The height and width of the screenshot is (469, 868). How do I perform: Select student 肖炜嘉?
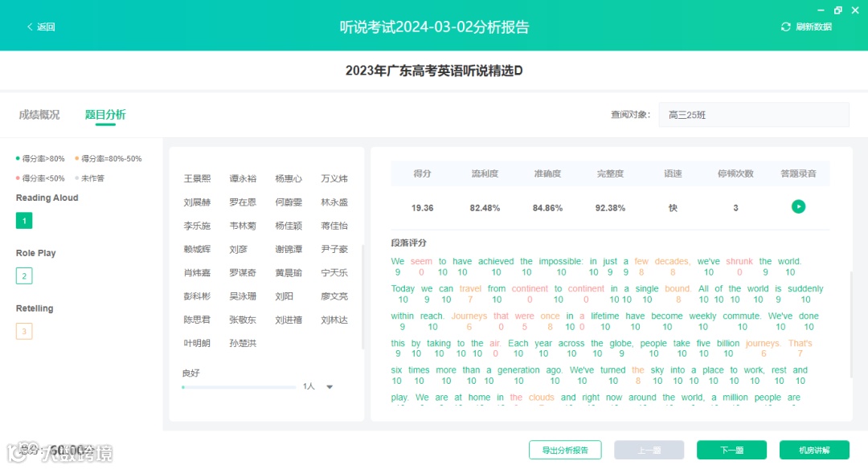(197, 273)
